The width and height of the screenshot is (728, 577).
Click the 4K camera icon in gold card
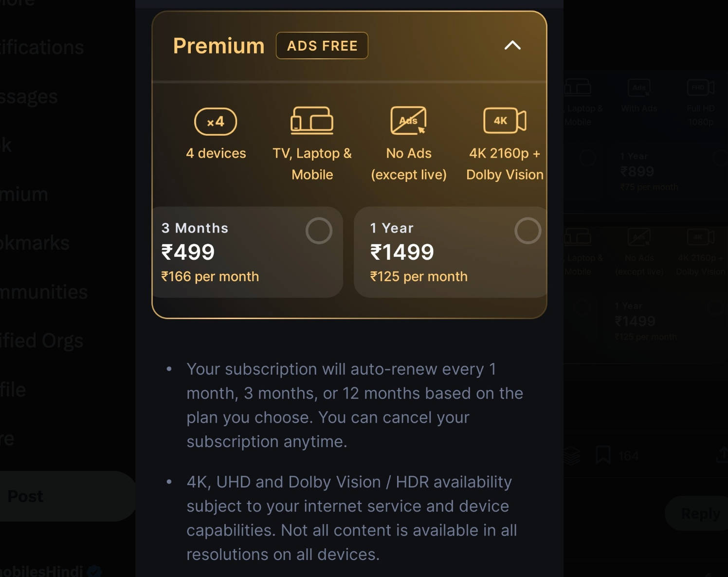coord(505,121)
